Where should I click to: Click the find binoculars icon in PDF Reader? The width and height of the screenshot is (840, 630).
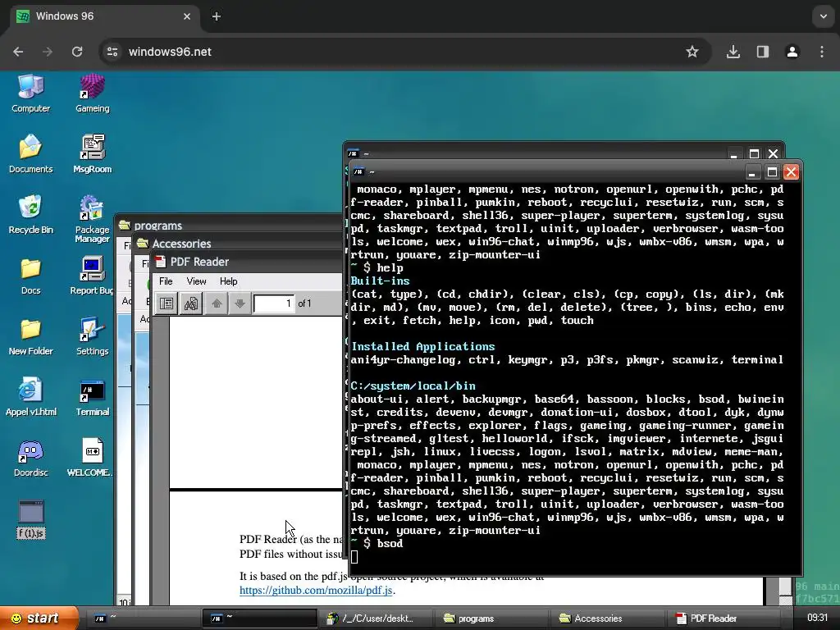[190, 304]
